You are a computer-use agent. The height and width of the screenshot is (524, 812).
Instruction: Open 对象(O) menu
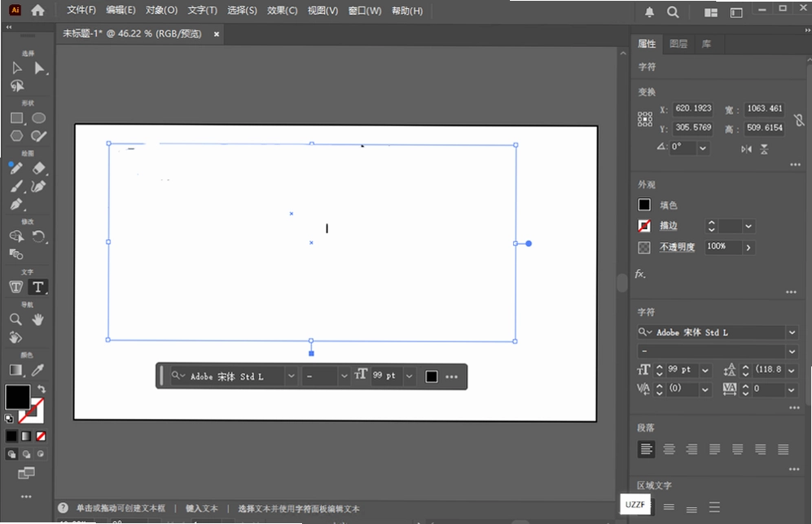coord(161,11)
